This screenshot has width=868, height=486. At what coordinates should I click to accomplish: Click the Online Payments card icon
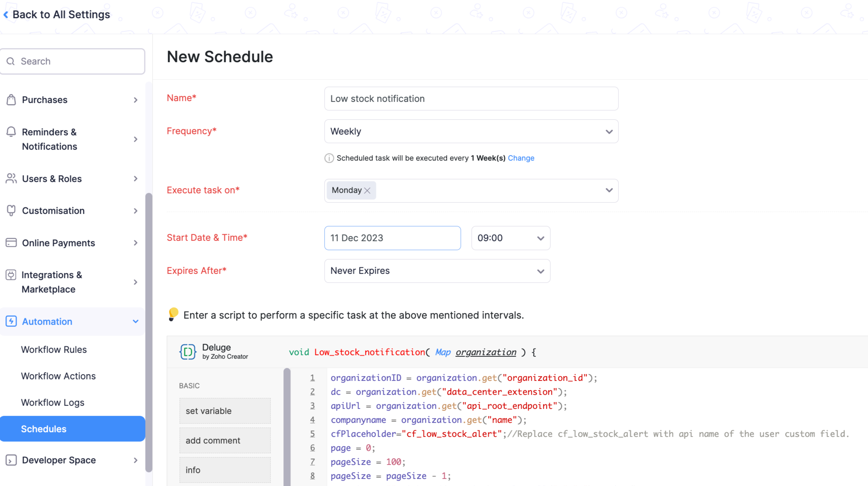click(x=11, y=243)
